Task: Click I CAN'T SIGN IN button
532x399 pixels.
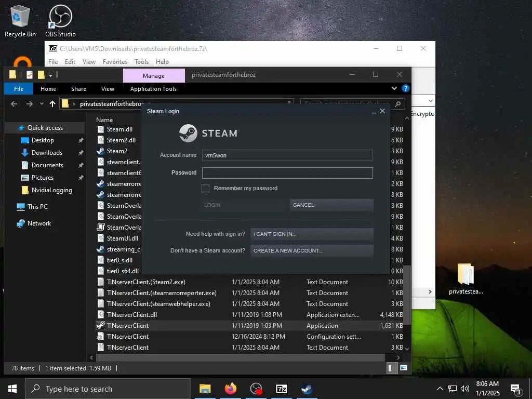Action: tap(312, 234)
